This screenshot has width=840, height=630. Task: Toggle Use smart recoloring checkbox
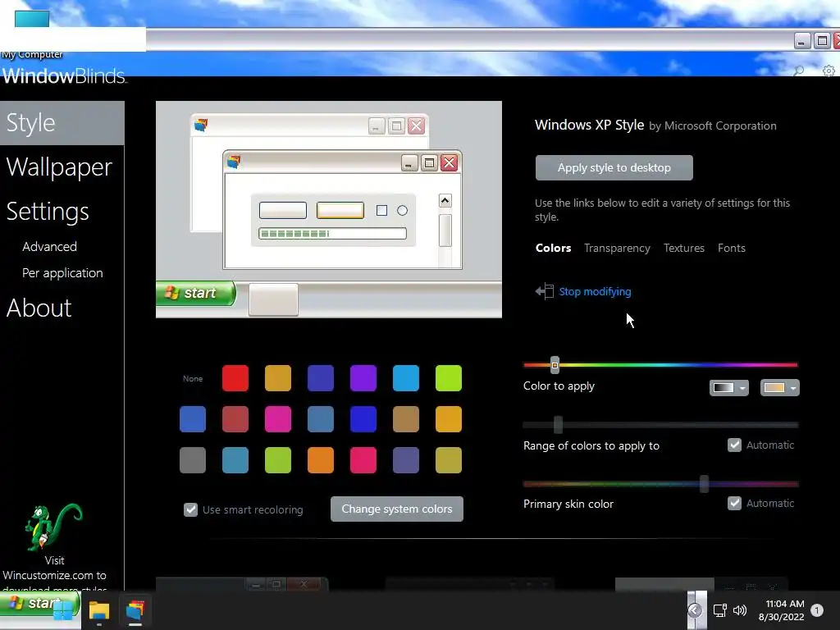(x=190, y=509)
